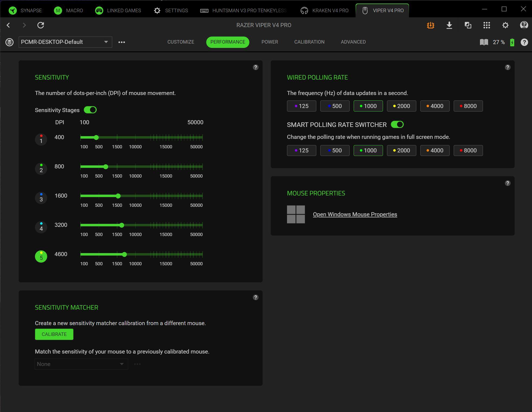Open Wired Polling Rate help question mark
This screenshot has width=532, height=412.
(508, 67)
